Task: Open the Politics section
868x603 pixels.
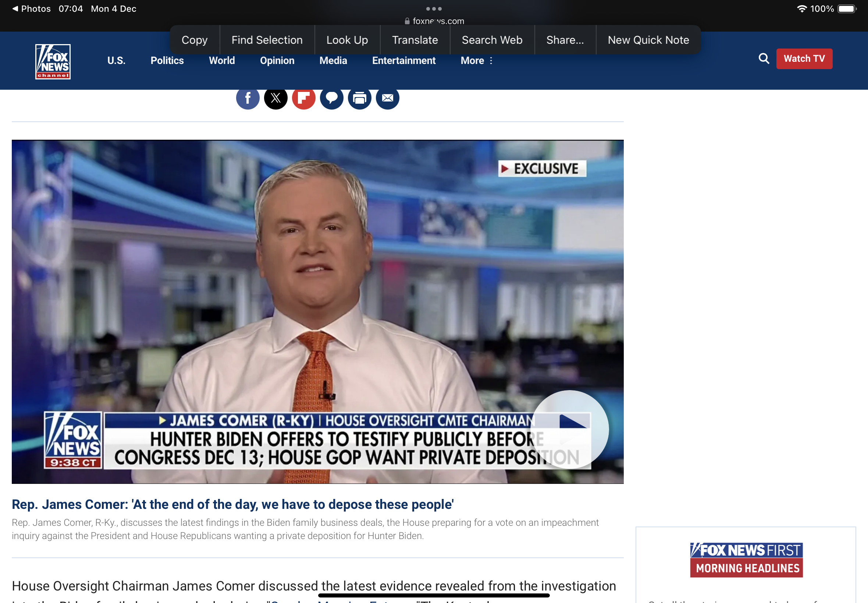Action: pyautogui.click(x=167, y=60)
